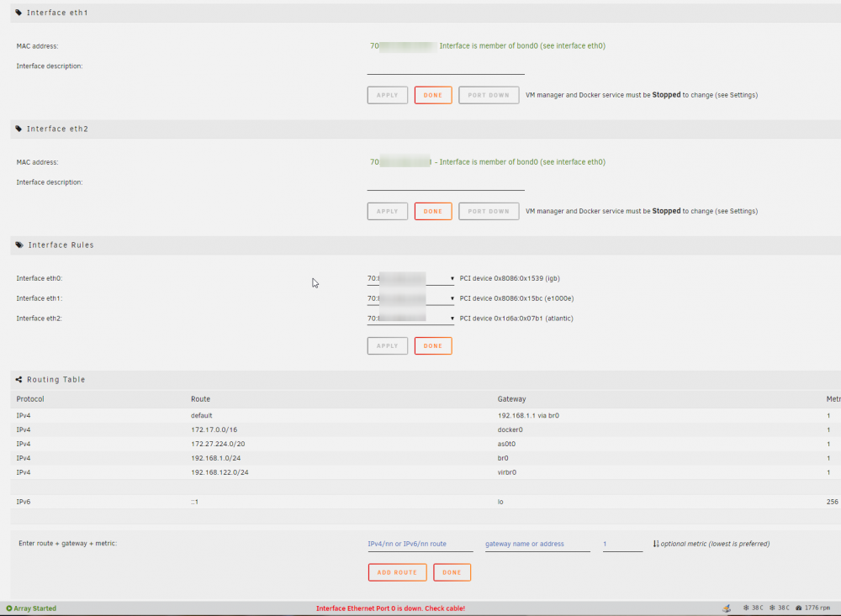Click the Interface eth1 section heading

[57, 13]
